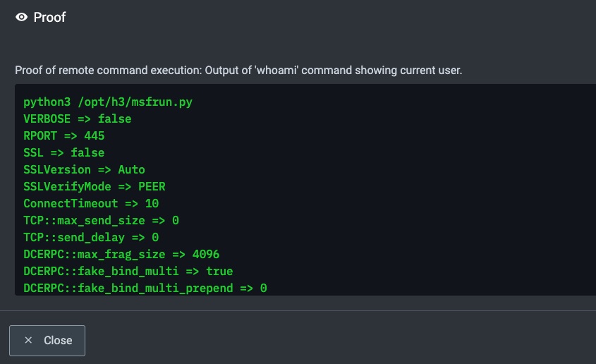Click the 'true' value of fake_bind_multi
Viewport: 596px width, 364px height.
click(219, 272)
